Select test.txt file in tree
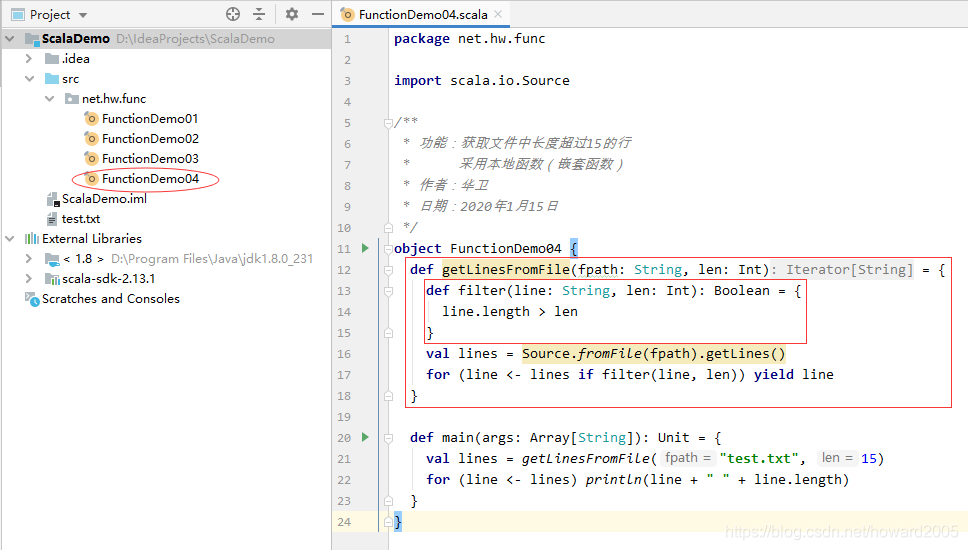This screenshot has width=968, height=550. pyautogui.click(x=81, y=219)
